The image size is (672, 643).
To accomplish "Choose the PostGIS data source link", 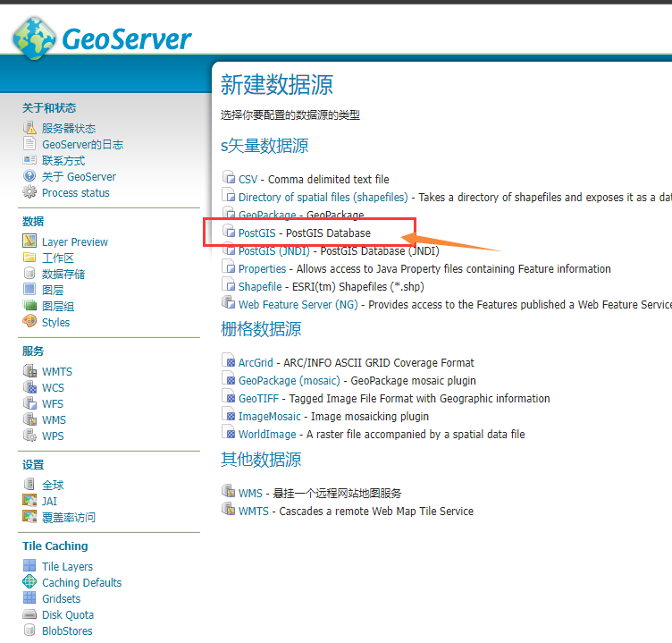I will tap(256, 233).
